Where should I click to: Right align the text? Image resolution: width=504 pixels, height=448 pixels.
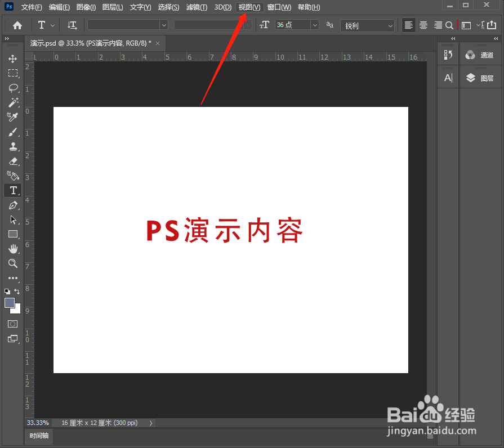pos(438,25)
